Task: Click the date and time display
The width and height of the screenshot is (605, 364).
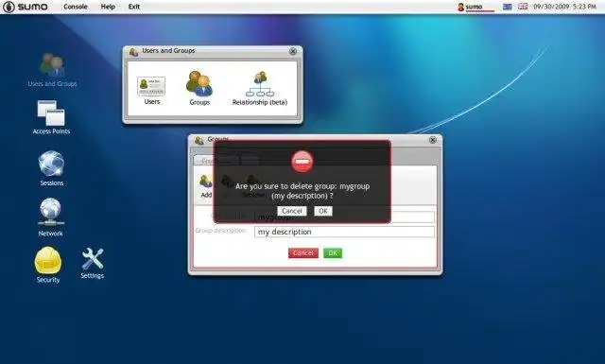Action: tap(565, 7)
